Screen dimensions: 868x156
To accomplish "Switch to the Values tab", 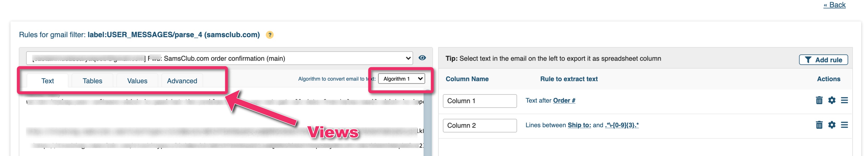I will (x=137, y=81).
